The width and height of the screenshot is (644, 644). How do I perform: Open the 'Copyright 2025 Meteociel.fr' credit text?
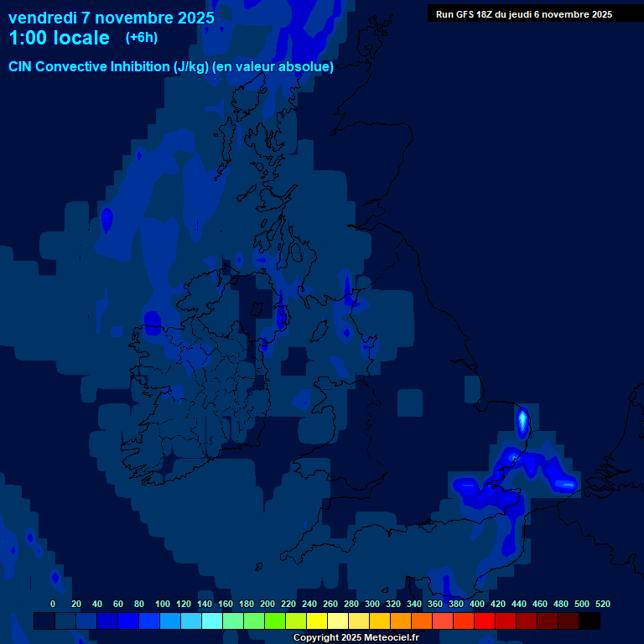click(356, 637)
